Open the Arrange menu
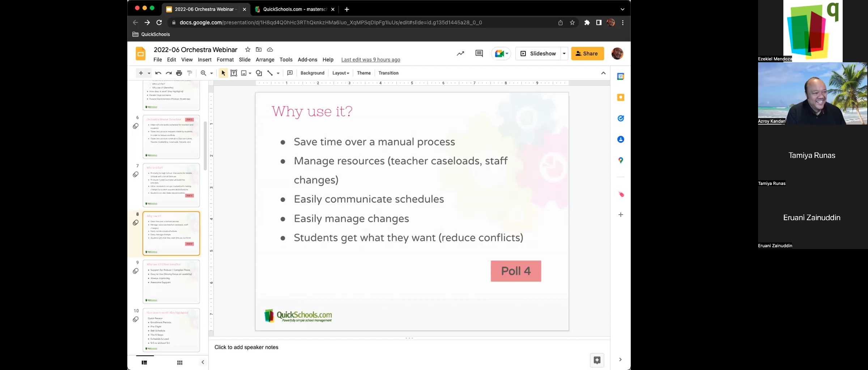This screenshot has height=370, width=868. click(265, 60)
